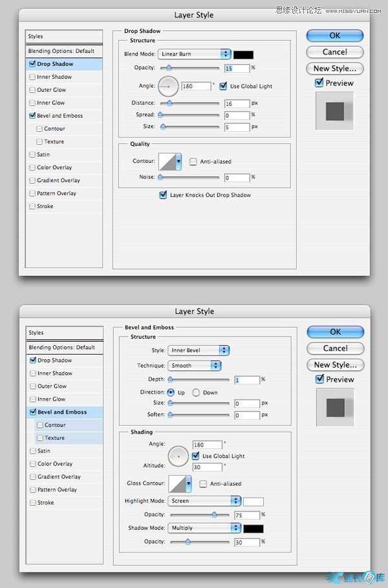Click the preview thumbnail in Bevel and Emboss dialog

click(x=335, y=408)
